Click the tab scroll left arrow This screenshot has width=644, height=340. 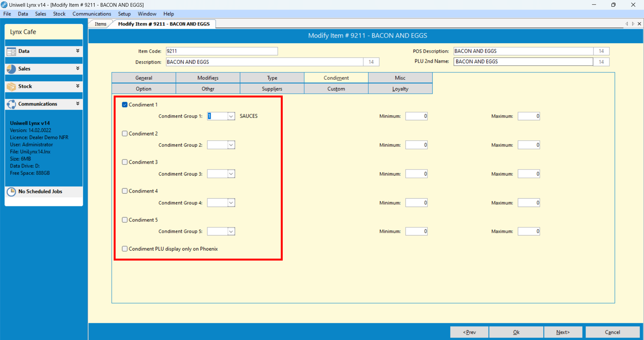[627, 24]
